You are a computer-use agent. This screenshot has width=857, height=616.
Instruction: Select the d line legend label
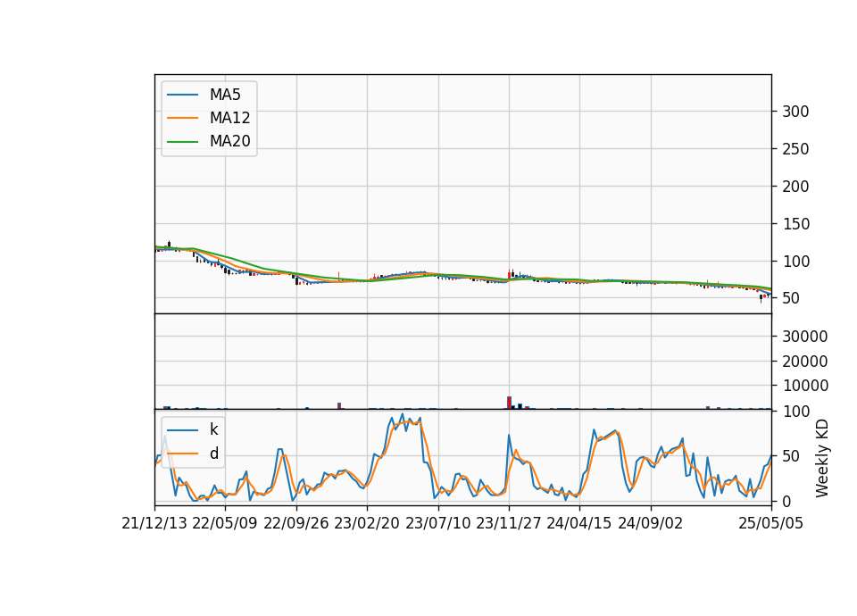(213, 454)
